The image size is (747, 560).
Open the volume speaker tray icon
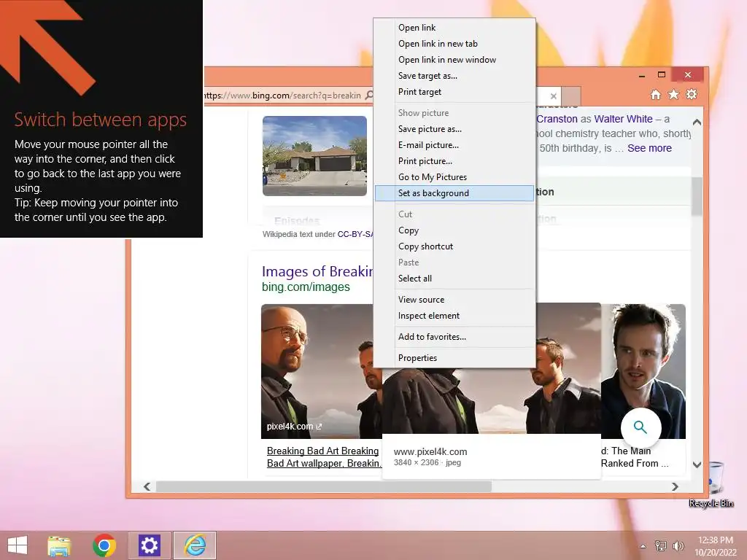point(678,545)
